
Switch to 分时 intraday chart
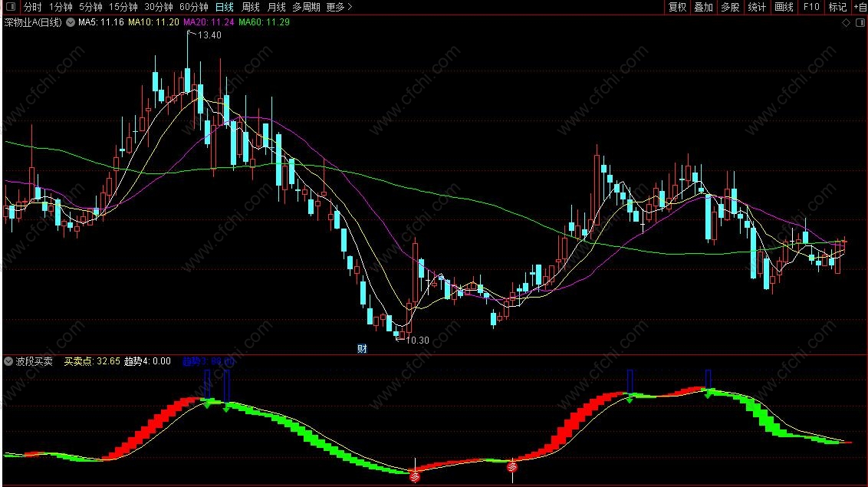[x=33, y=7]
